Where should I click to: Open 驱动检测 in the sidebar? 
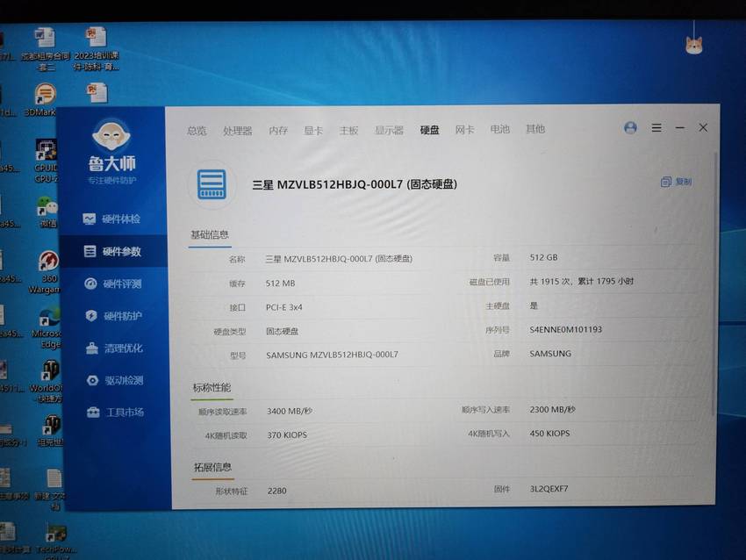coord(115,380)
